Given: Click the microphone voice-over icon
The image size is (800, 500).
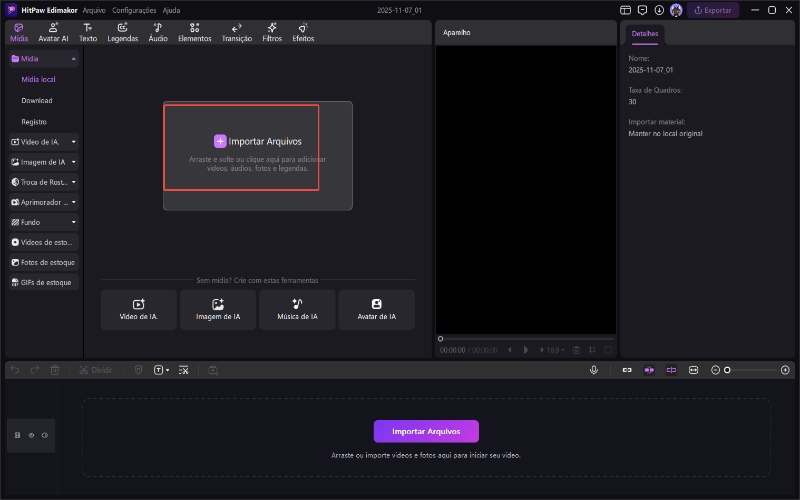Looking at the screenshot, I should pos(594,370).
